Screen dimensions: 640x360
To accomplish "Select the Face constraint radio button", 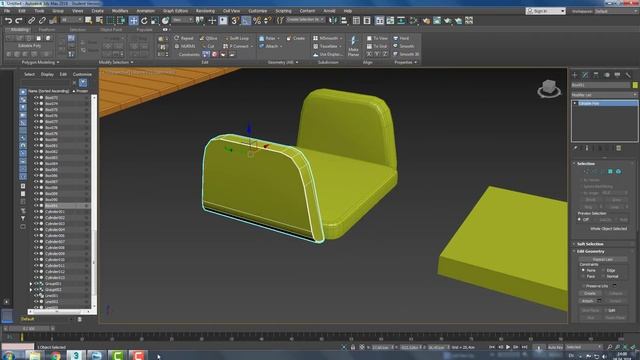I will (x=583, y=276).
